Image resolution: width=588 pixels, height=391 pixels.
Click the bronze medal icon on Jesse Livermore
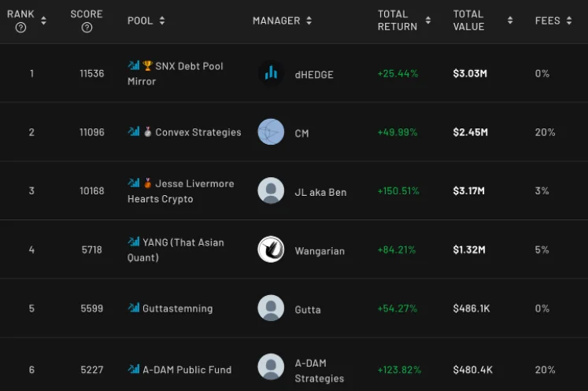[147, 183]
